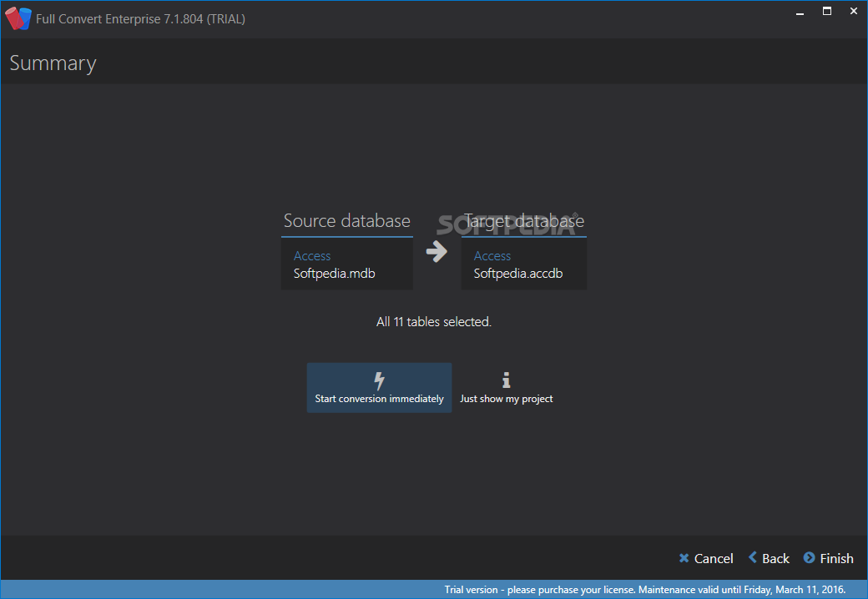Screen dimensions: 868x599
Task: Click the Full Convert app logo icon
Action: [x=18, y=18]
